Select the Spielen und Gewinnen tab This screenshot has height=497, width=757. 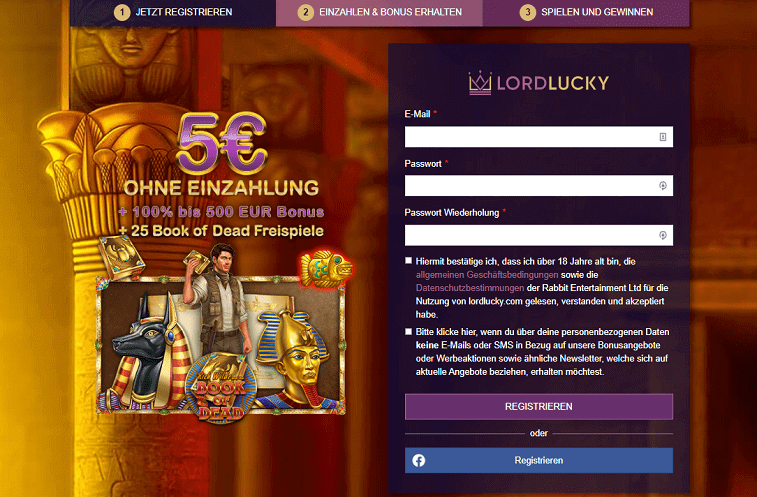(x=586, y=13)
